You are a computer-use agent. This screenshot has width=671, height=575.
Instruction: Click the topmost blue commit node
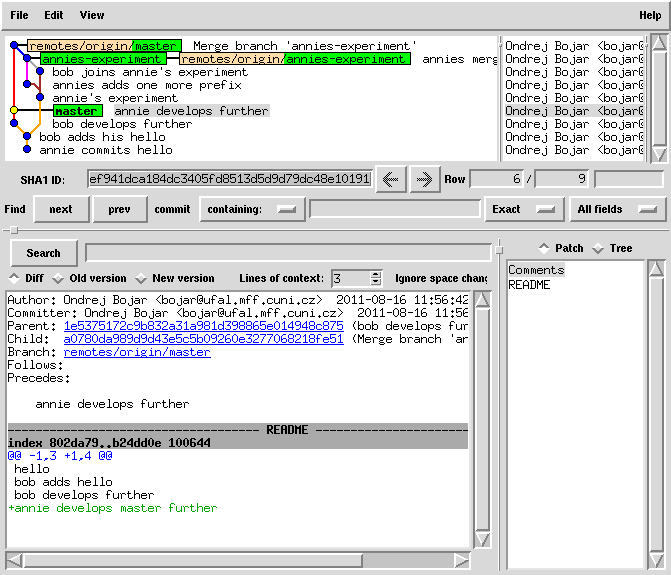click(x=14, y=46)
